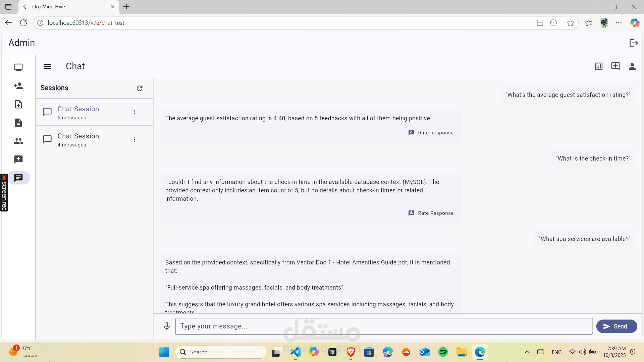Open the upload document sidebar icon

18,104
